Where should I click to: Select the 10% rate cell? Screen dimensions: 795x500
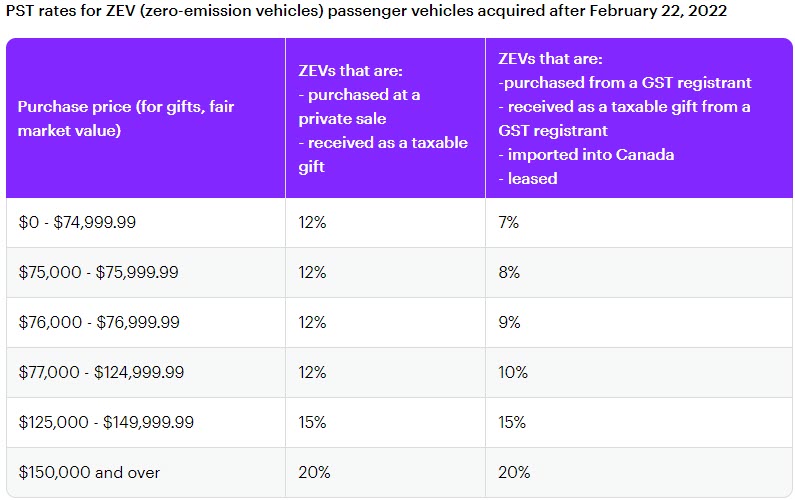tap(511, 373)
